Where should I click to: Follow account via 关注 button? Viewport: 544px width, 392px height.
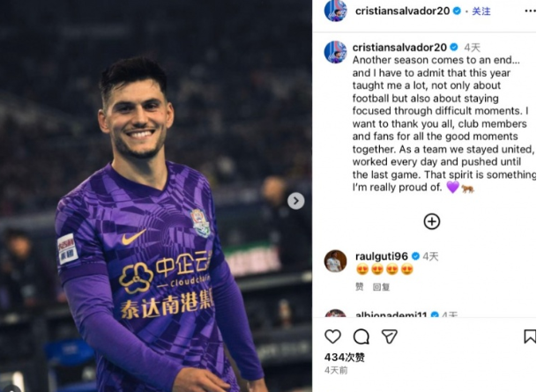[481, 11]
